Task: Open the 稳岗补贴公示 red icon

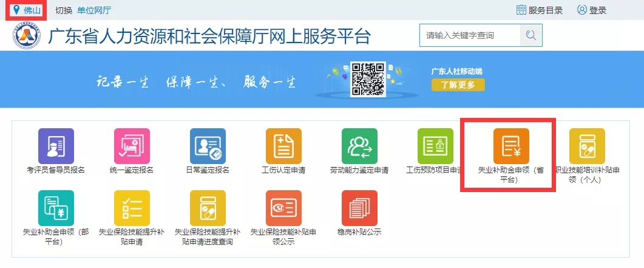Action: [x=360, y=208]
